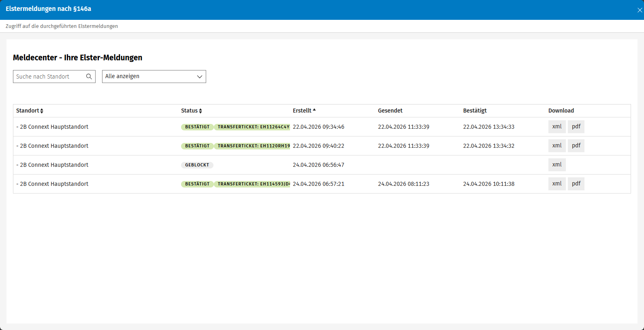
Task: Download xml for the 24.04.2026 06:57:21 entry
Action: [557, 184]
